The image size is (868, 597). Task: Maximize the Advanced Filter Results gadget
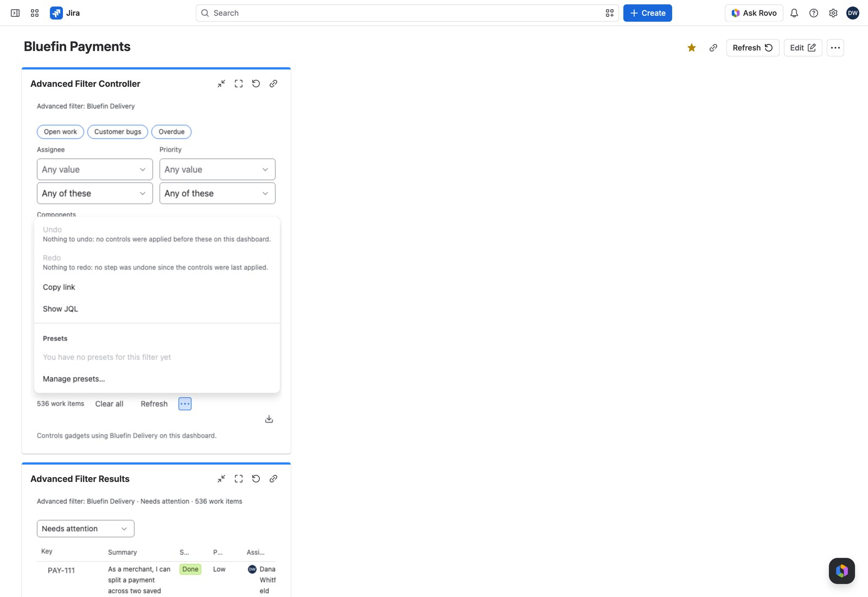click(x=239, y=479)
